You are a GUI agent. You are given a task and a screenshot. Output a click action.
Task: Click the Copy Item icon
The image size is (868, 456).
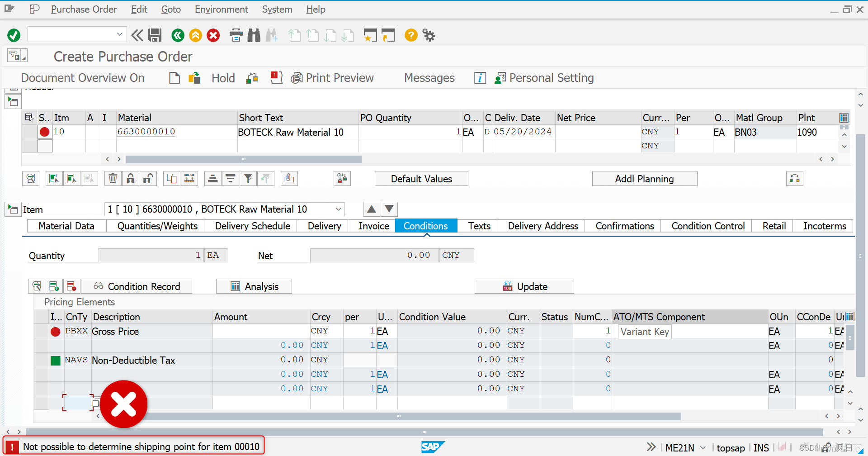coord(172,179)
